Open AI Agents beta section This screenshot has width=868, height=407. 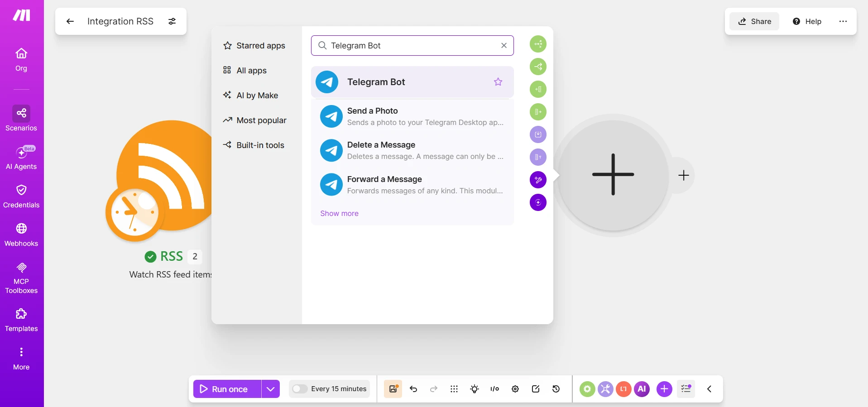tap(21, 158)
